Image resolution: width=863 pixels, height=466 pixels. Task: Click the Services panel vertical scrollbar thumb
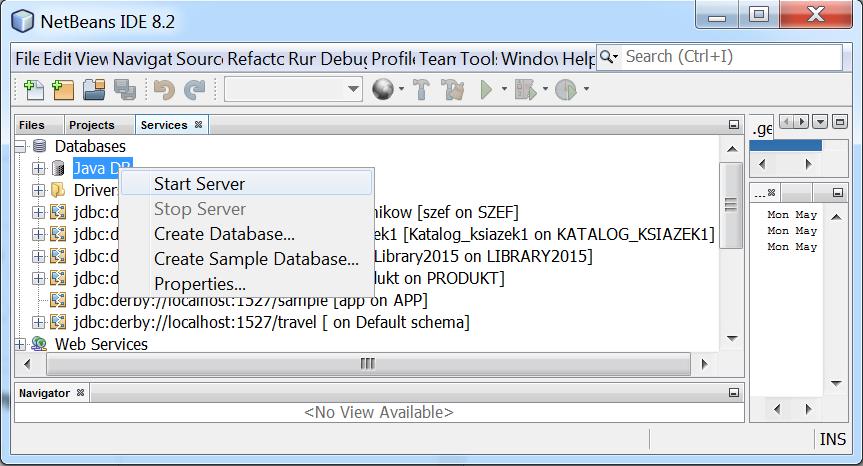(x=731, y=205)
